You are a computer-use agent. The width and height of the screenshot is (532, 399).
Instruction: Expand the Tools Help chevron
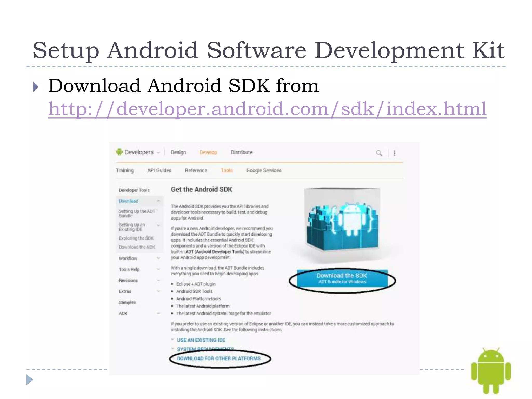tap(158, 269)
